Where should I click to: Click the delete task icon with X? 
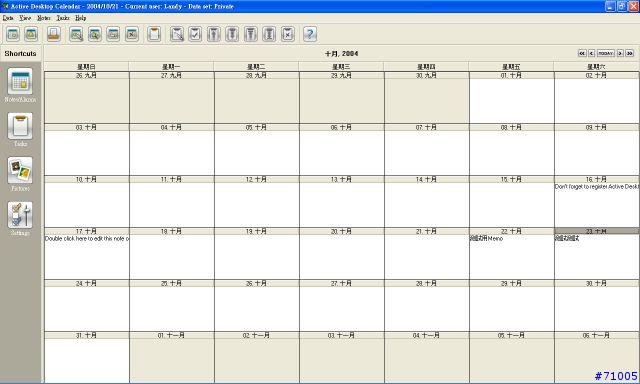point(288,34)
